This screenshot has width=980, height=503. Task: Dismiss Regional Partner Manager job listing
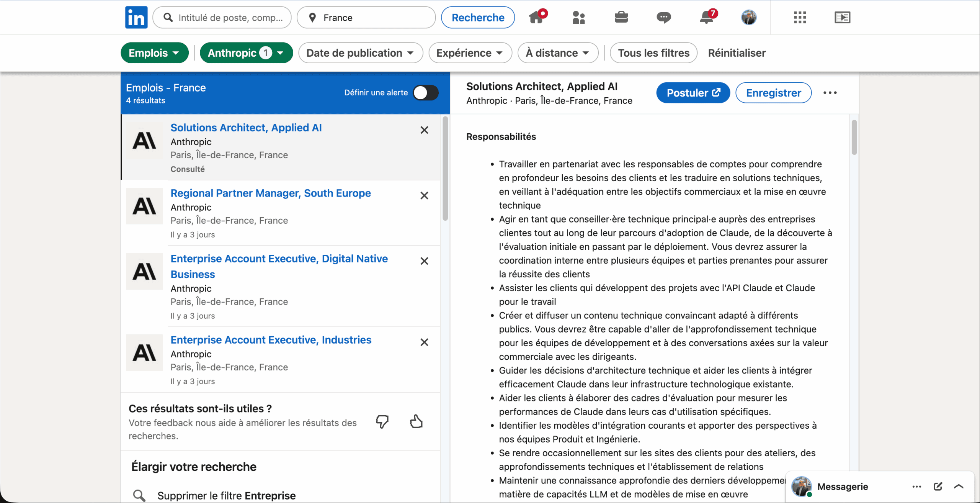tap(424, 196)
